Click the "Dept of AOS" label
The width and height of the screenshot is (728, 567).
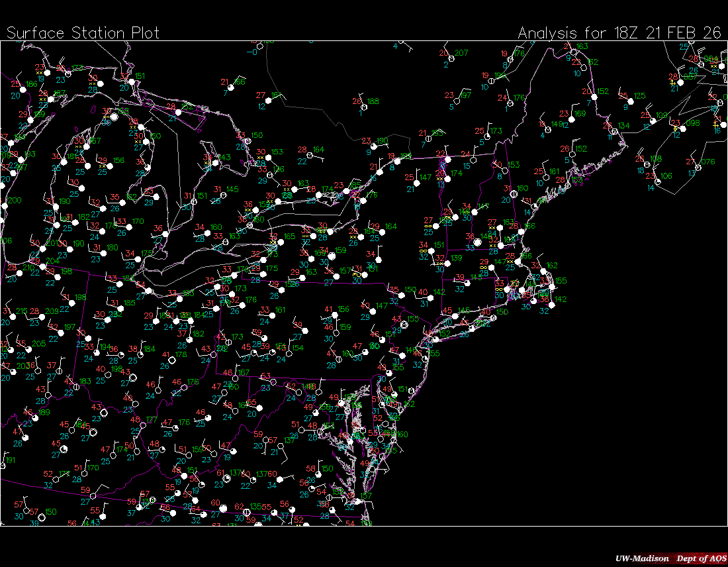point(699,558)
